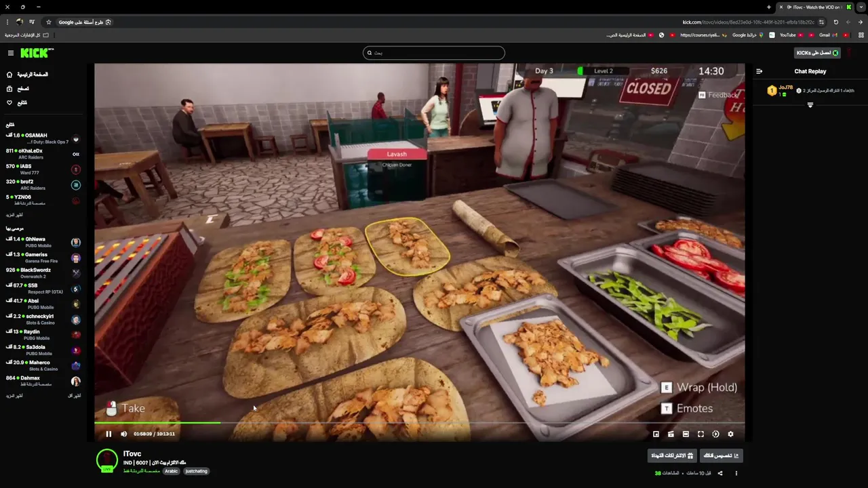868x488 pixels.
Task: Click Dahmax's avatar in the sidebar
Action: [76, 382]
